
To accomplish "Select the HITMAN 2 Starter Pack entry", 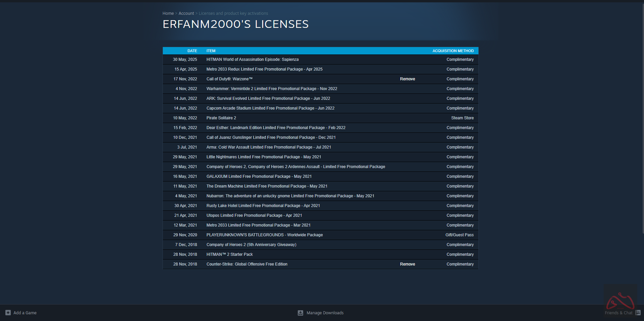I will pyautogui.click(x=229, y=254).
